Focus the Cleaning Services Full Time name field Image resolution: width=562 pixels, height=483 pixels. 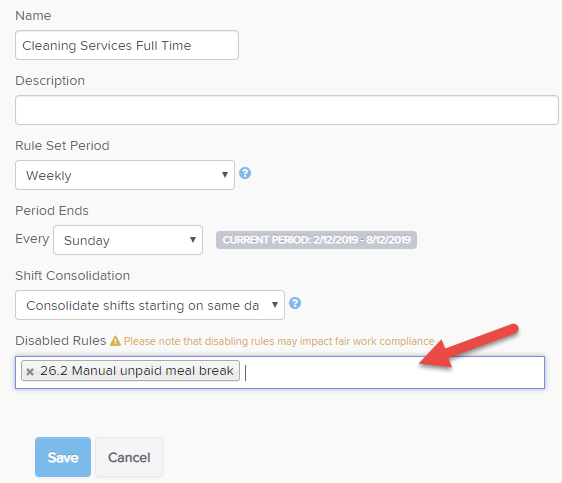click(127, 45)
